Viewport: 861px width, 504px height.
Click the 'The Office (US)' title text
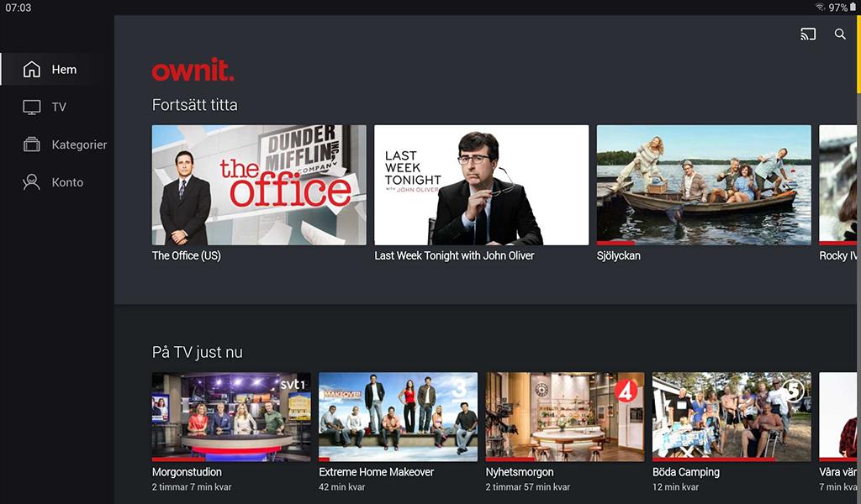click(x=186, y=255)
